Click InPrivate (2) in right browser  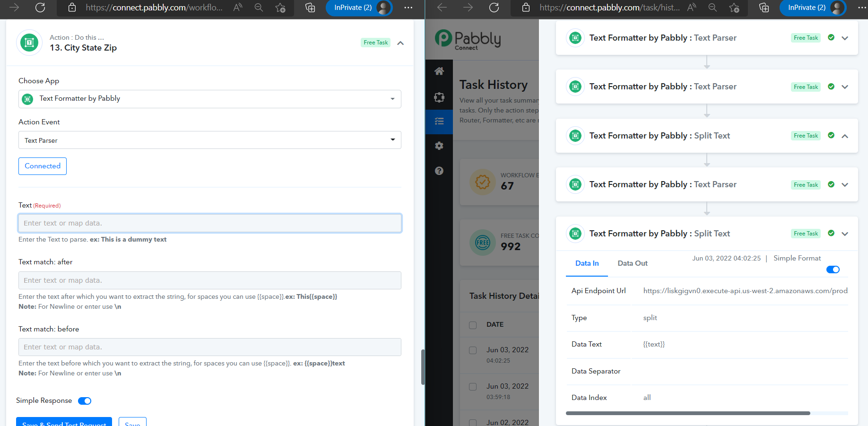coord(813,8)
